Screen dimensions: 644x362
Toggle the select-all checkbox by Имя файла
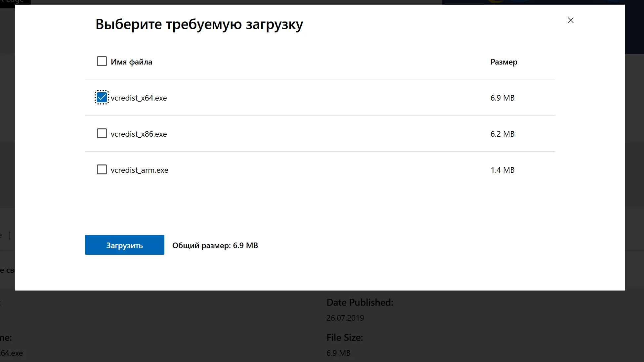[x=102, y=61]
